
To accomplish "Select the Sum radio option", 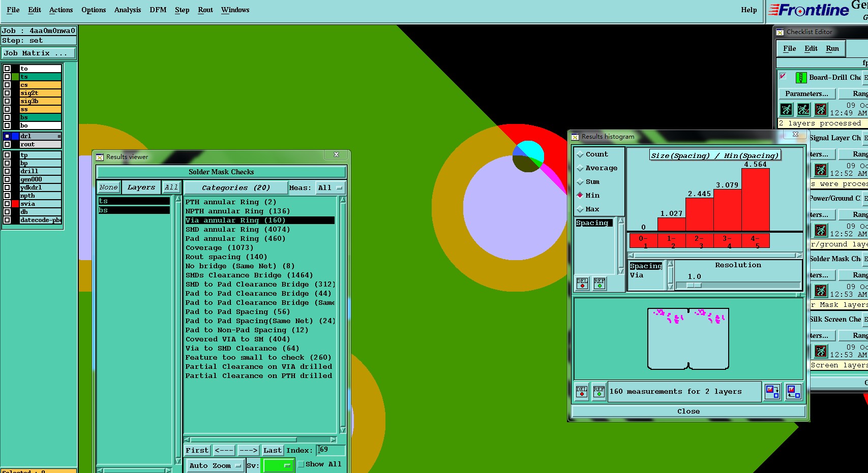I will (x=580, y=181).
